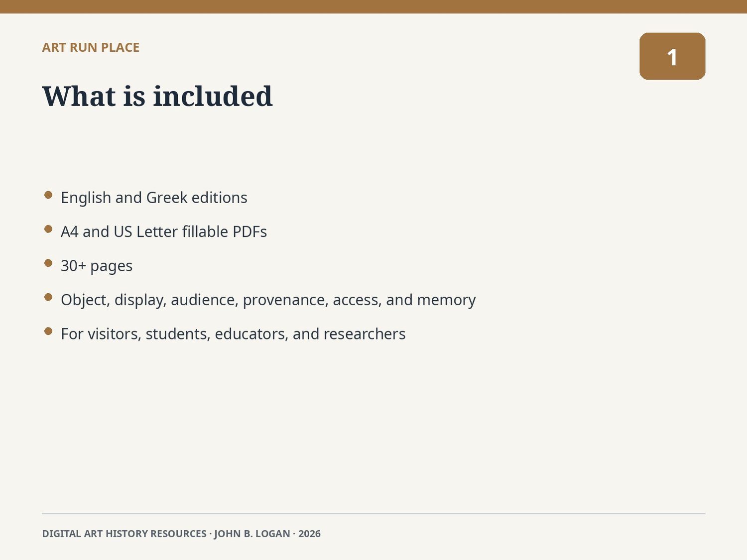The image size is (747, 560).
Task: Click the Digital Art History Resources footer text
Action: [x=124, y=534]
